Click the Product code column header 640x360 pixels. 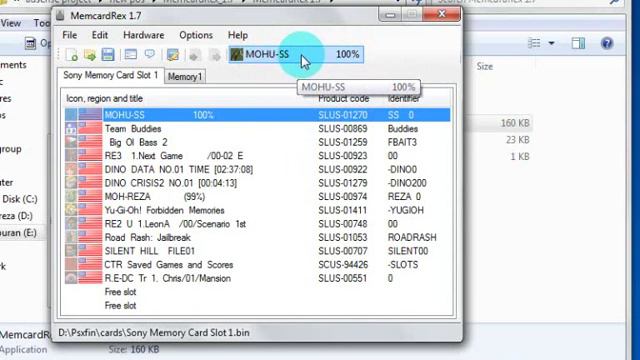[343, 99]
